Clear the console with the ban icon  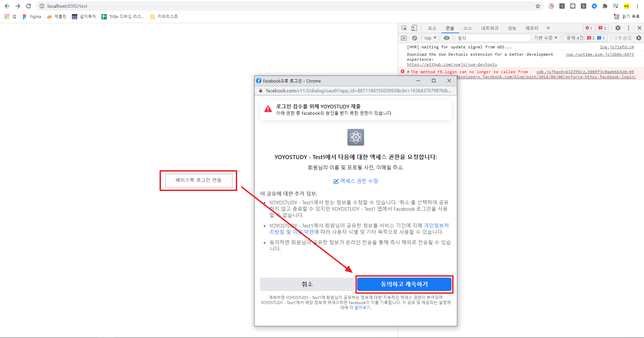pyautogui.click(x=415, y=38)
